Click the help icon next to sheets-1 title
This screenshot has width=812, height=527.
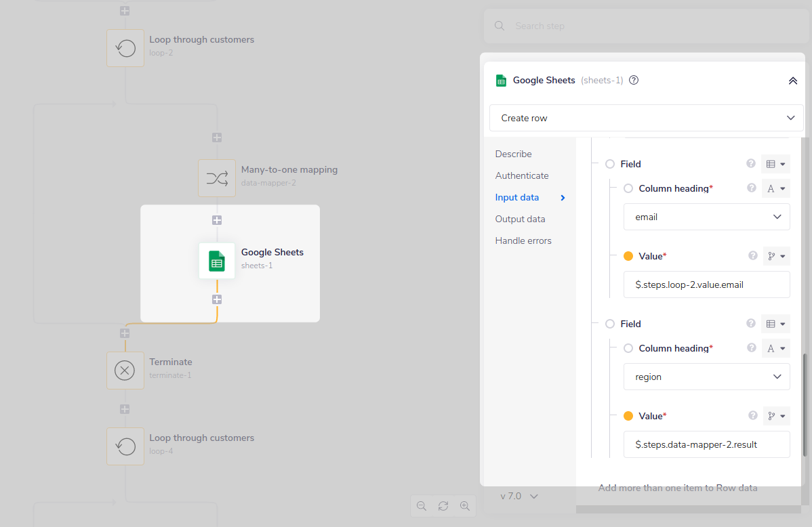pyautogui.click(x=633, y=80)
